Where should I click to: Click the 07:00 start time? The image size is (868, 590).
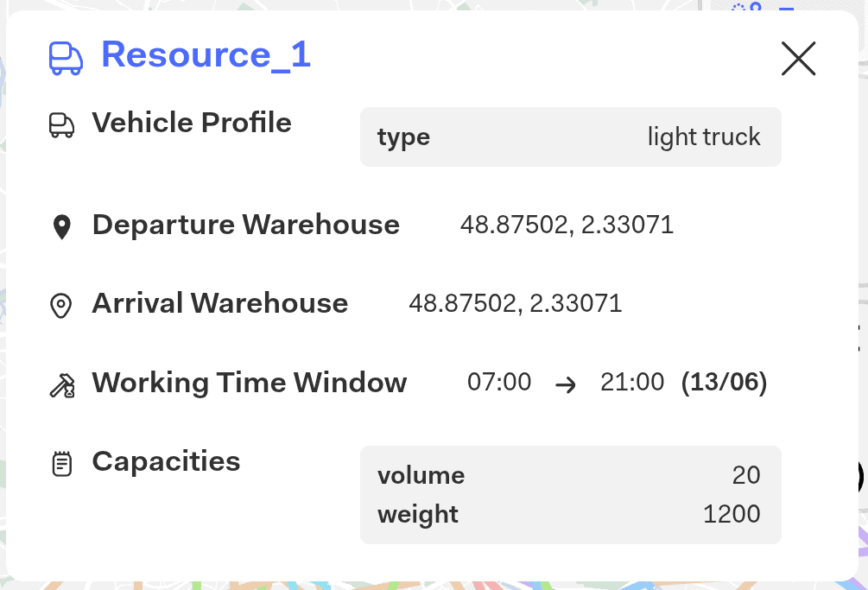[499, 382]
